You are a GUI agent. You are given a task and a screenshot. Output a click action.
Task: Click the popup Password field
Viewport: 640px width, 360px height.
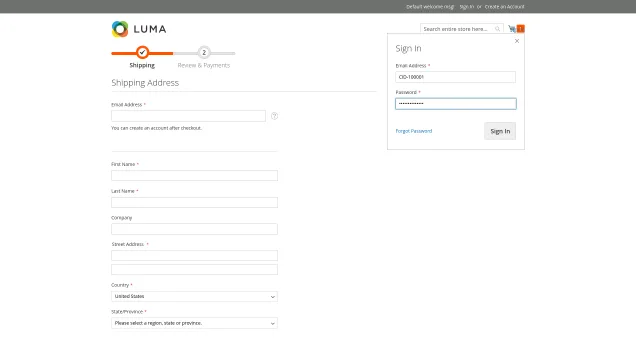click(456, 104)
